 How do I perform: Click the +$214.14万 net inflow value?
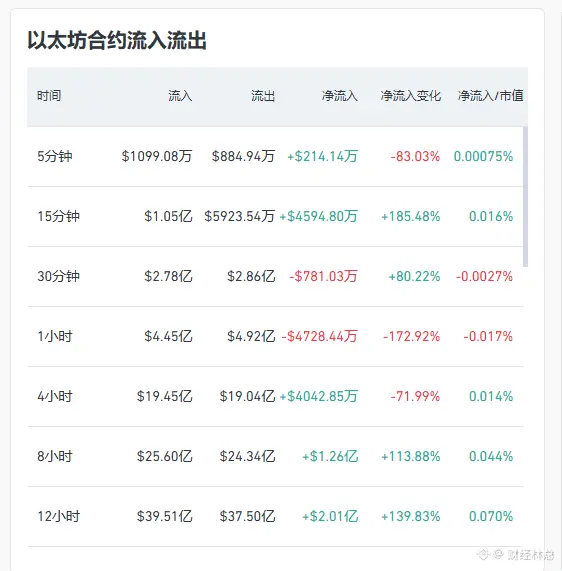pyautogui.click(x=322, y=156)
